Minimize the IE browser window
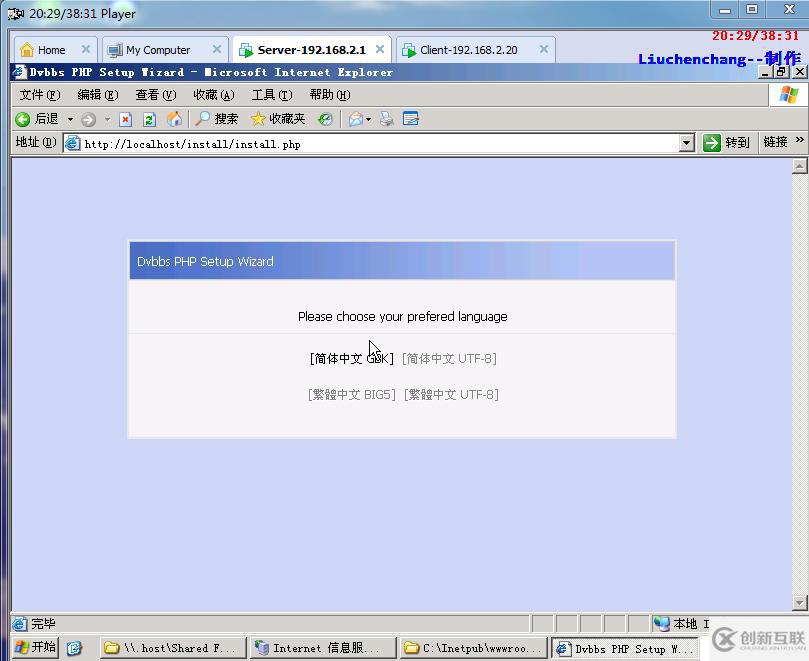 [766, 72]
